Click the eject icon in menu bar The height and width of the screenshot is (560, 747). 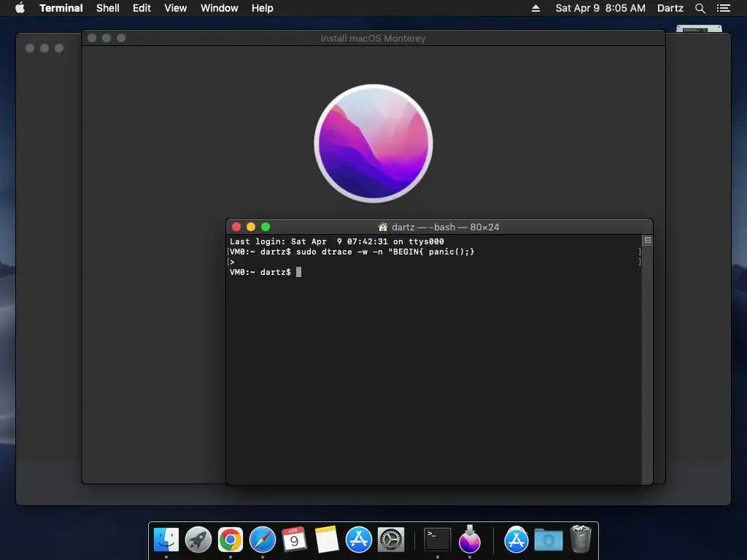(x=535, y=8)
